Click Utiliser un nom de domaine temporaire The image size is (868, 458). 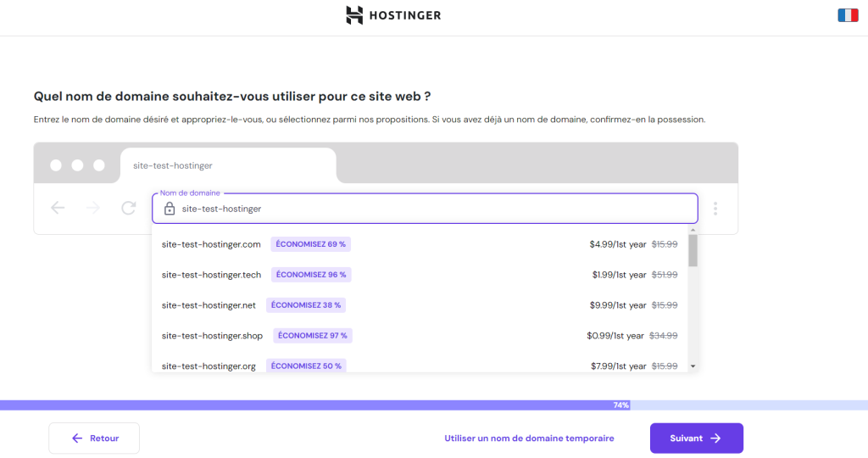[529, 438]
